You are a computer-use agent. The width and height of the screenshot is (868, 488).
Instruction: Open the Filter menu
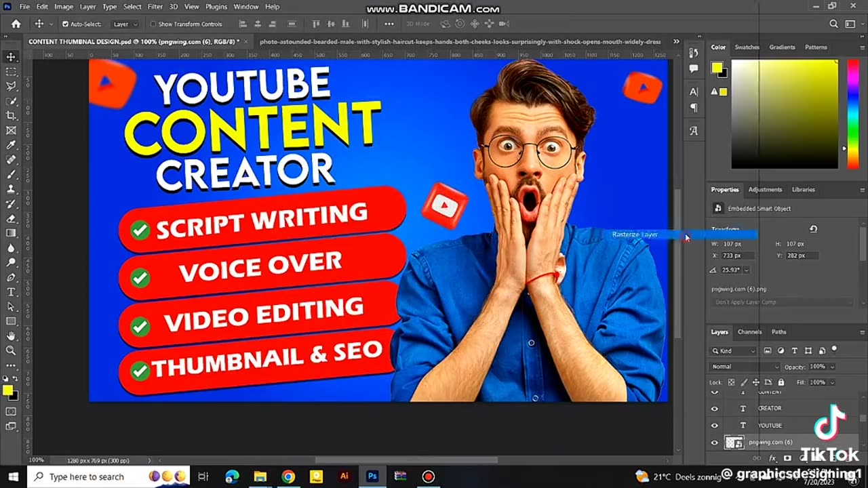pyautogui.click(x=155, y=7)
